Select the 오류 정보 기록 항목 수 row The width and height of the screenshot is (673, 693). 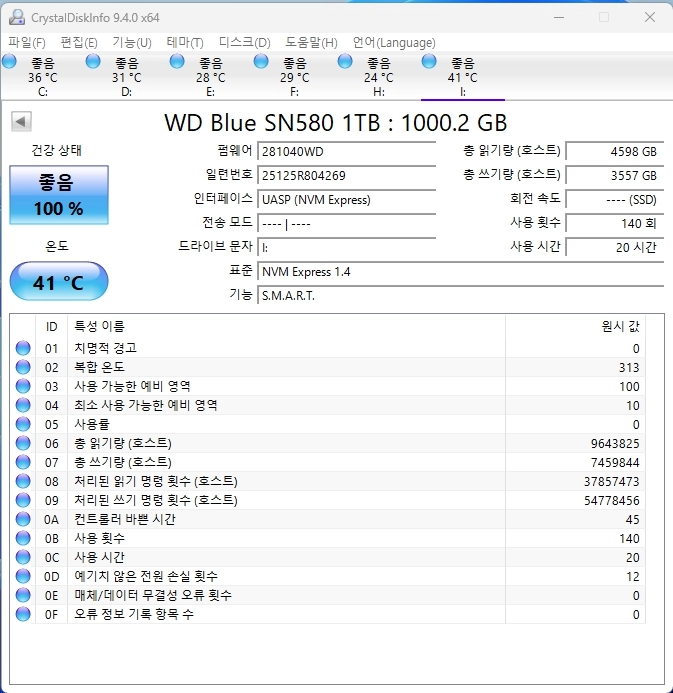[327, 614]
